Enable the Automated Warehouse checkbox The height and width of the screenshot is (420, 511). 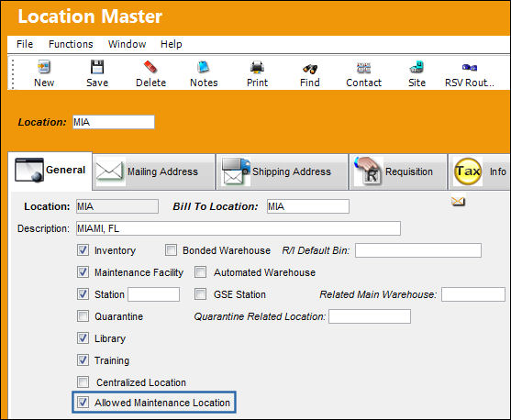click(x=200, y=272)
